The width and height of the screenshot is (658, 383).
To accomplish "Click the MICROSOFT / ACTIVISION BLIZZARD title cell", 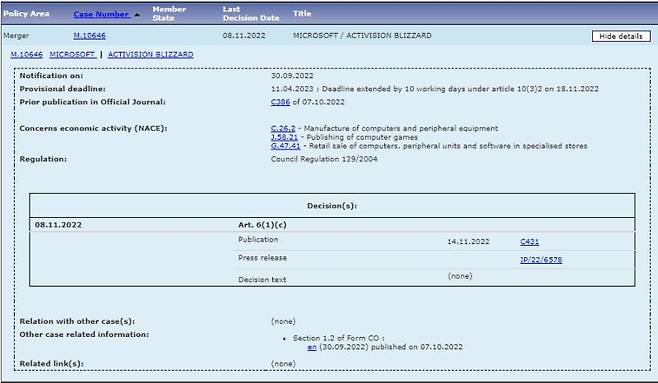I will point(362,36).
